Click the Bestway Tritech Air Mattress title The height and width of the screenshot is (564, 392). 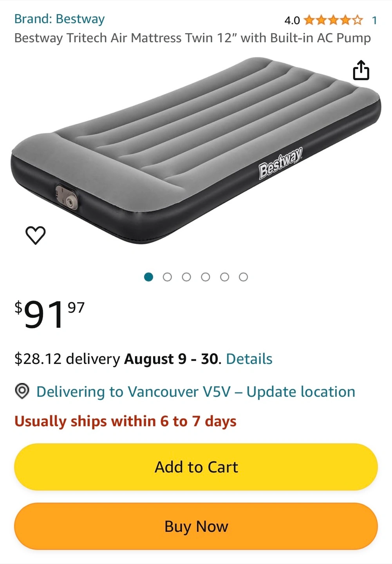pos(193,38)
